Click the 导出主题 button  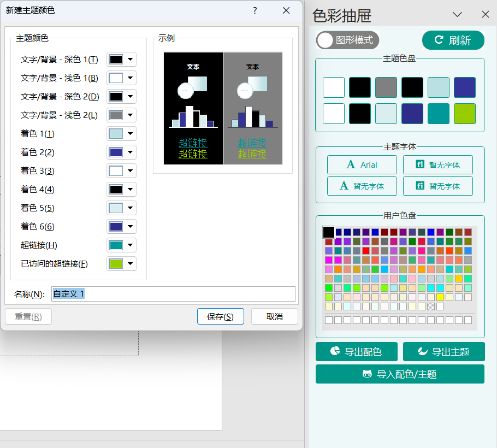tap(443, 351)
